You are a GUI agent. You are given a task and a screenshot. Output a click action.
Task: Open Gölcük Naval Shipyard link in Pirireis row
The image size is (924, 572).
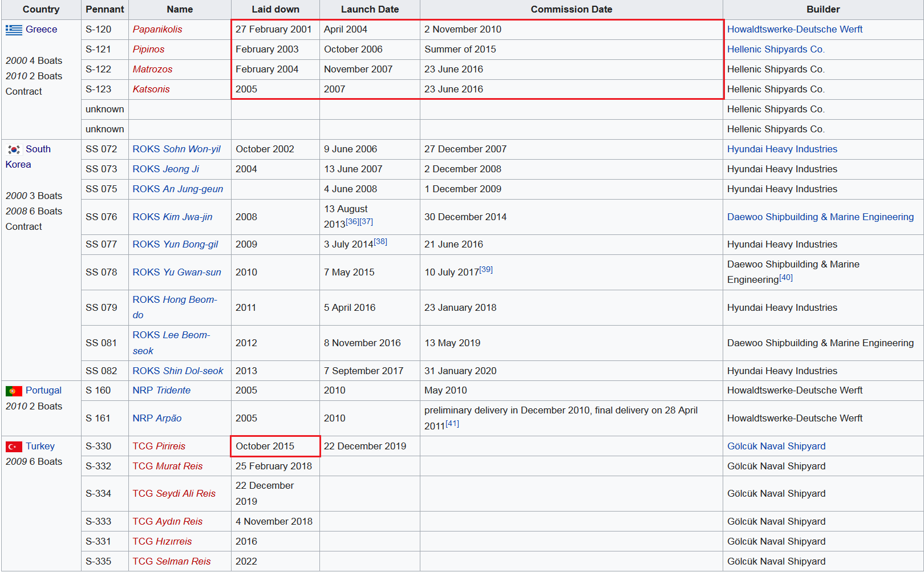(x=776, y=447)
